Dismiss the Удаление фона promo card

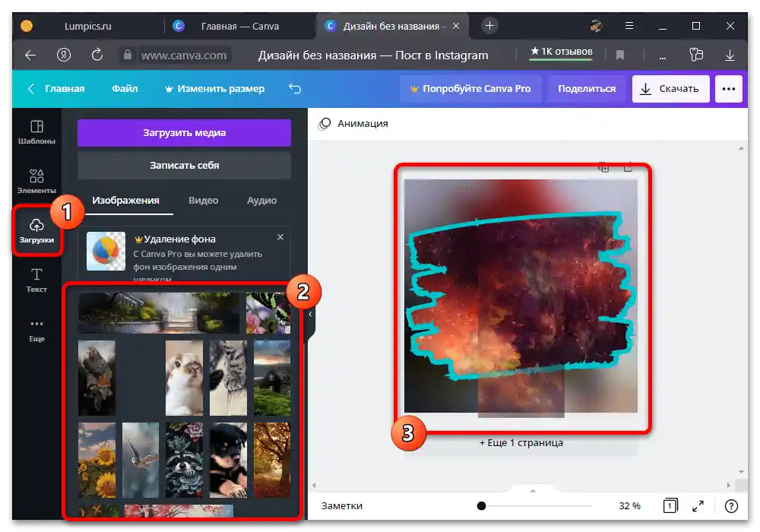pos(280,237)
